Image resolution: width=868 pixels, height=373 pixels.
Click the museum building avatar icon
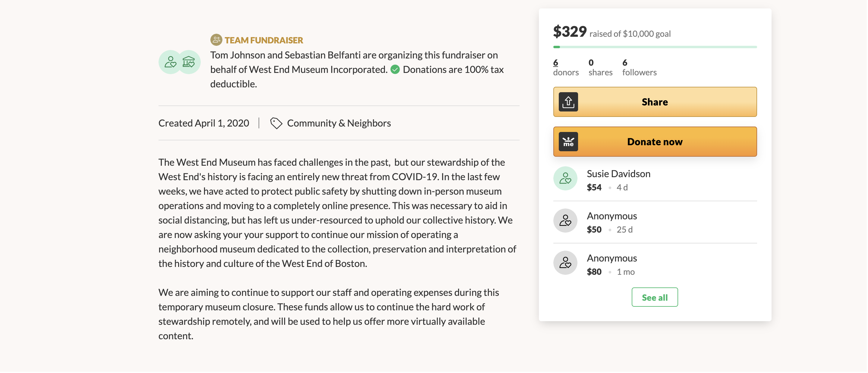coord(189,62)
